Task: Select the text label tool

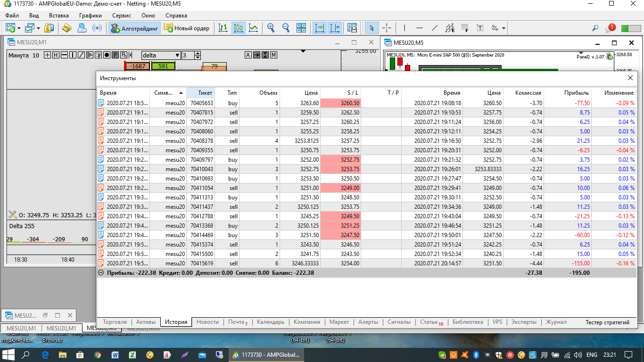Action: point(480,28)
